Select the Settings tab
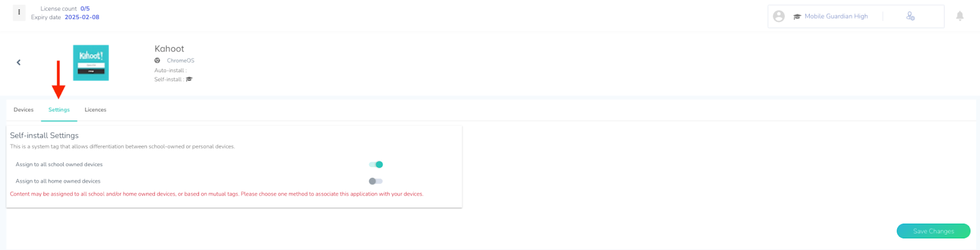 tap(59, 110)
